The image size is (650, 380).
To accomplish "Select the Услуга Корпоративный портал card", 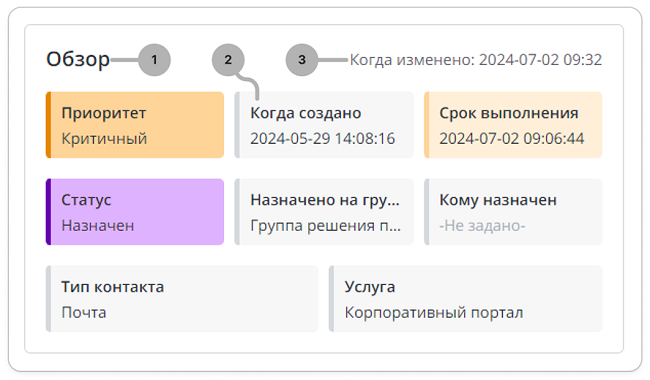I will (x=466, y=299).
